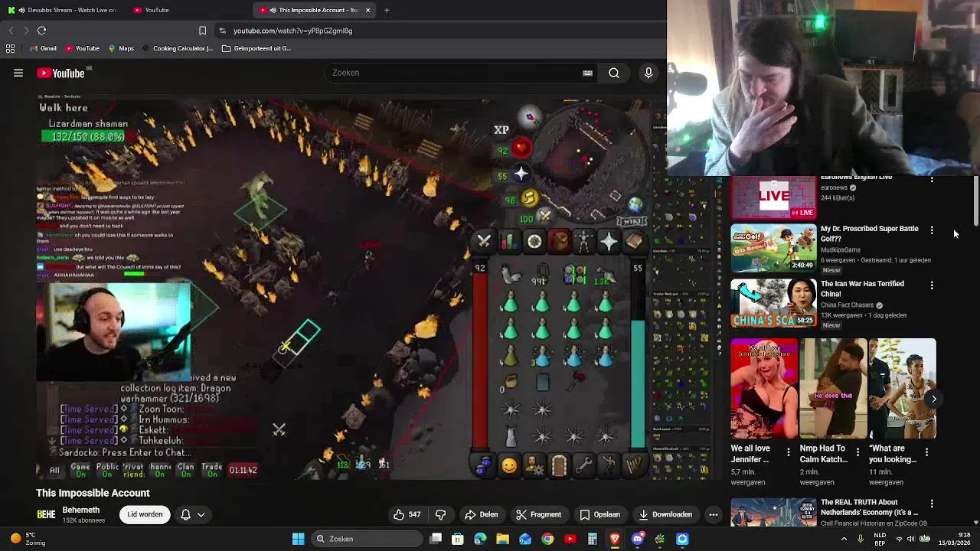Click the site settings icon in address bar
Screen dimensions: 980x551
(x=222, y=31)
